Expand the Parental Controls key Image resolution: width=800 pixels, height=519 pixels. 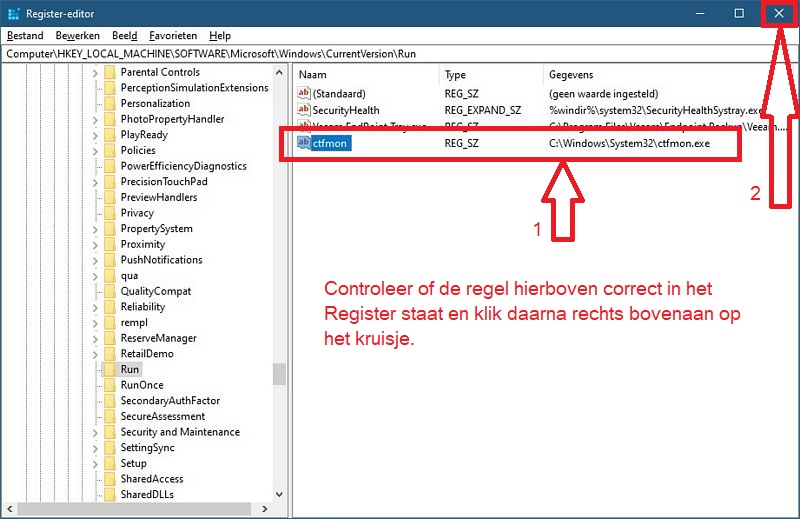click(96, 72)
